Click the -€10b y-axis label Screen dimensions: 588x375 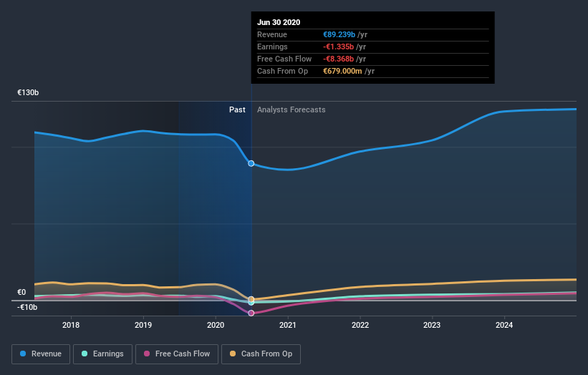coord(27,307)
